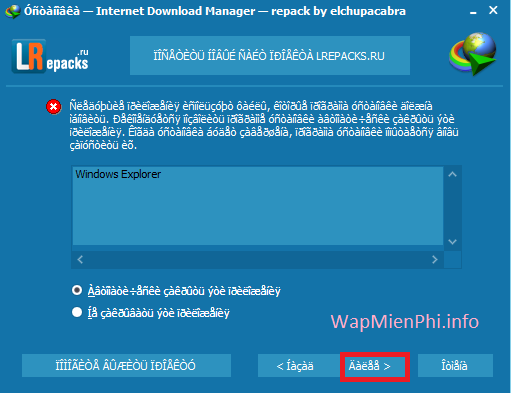Image resolution: width=511 pixels, height=393 pixels.
Task: Click the LRepacks.ru logo
Action: tap(50, 56)
